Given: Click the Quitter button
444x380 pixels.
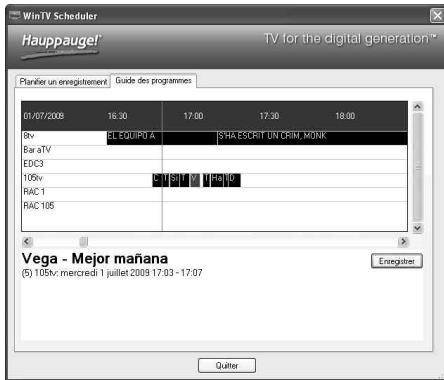Looking at the screenshot, I should 227,366.
